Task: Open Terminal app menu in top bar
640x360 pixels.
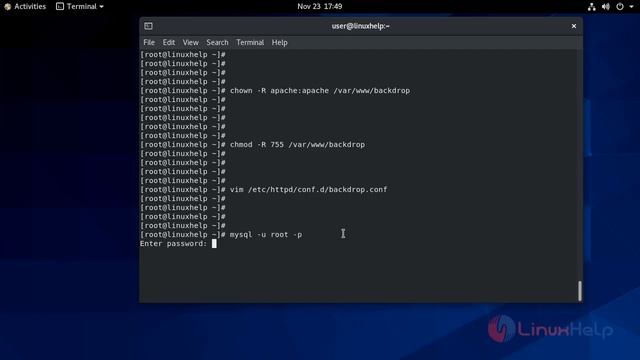Action: pos(80,7)
